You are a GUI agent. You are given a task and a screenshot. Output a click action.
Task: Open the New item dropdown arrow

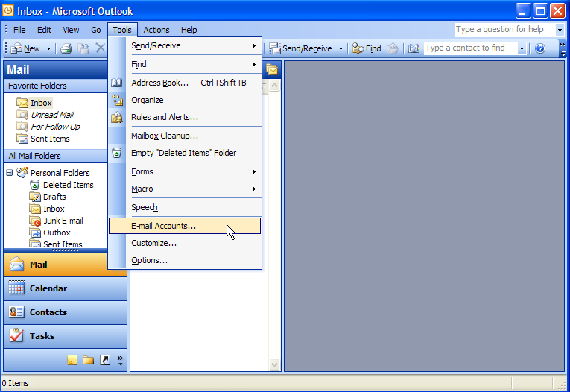[x=48, y=48]
